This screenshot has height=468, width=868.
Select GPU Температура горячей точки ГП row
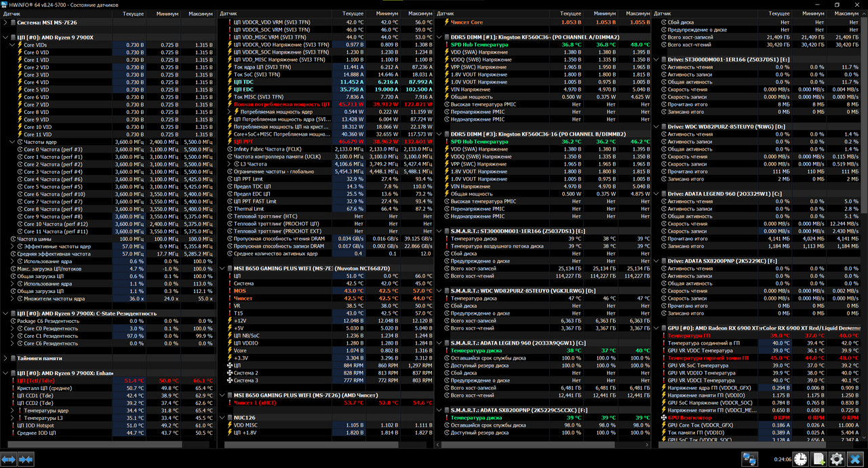[759, 358]
